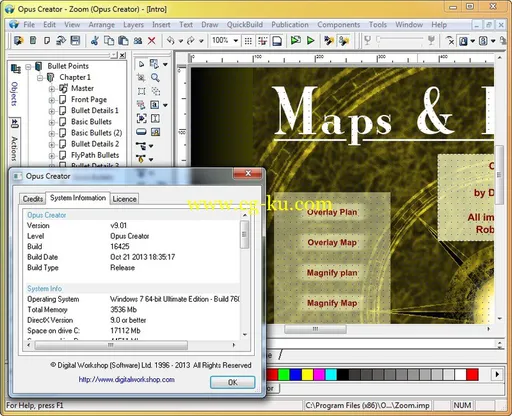Open the File menu
The height and width of the screenshot is (416, 512).
point(29,25)
